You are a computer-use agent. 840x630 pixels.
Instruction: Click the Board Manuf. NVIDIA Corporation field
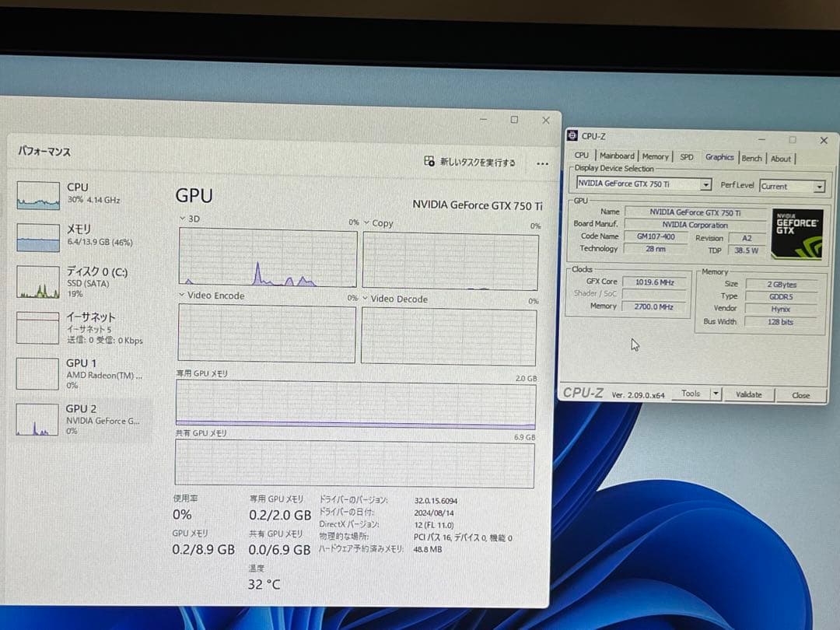[695, 225]
